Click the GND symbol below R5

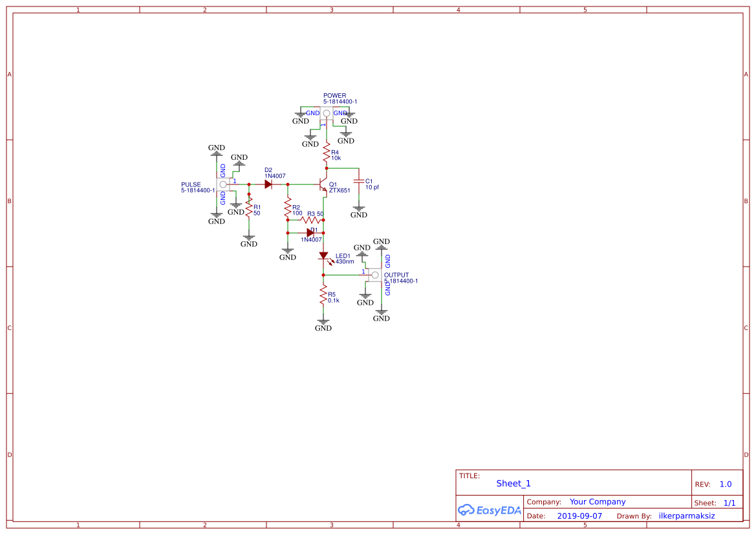(x=323, y=322)
